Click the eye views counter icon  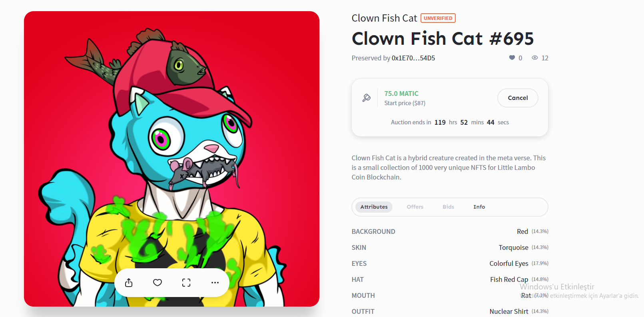coord(535,58)
